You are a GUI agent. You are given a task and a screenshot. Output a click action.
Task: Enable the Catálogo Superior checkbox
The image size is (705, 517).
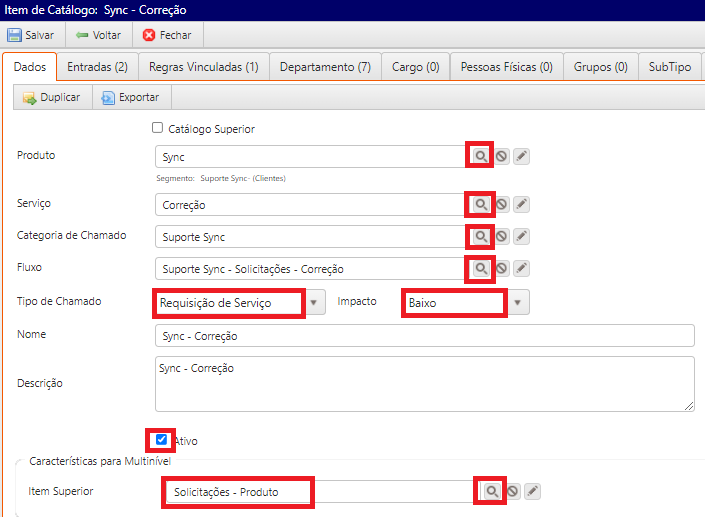tap(157, 128)
